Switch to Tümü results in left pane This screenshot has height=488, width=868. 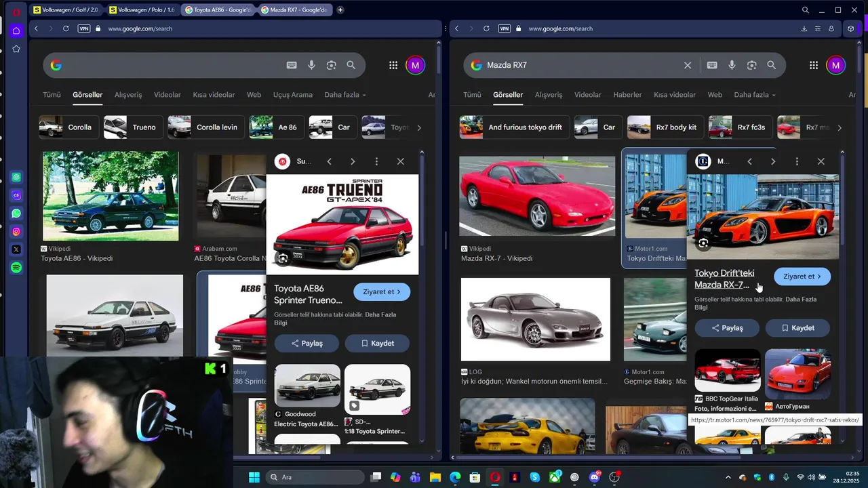(52, 95)
